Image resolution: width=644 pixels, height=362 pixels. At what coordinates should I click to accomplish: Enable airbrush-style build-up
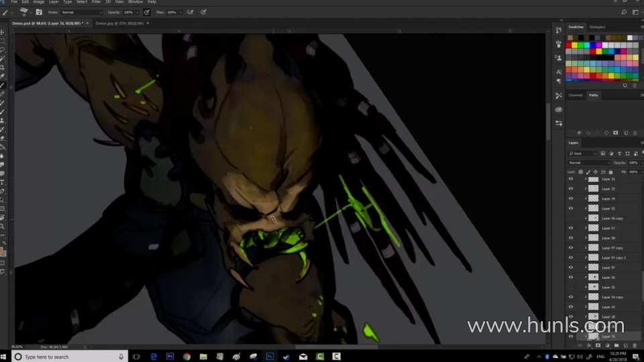190,12
